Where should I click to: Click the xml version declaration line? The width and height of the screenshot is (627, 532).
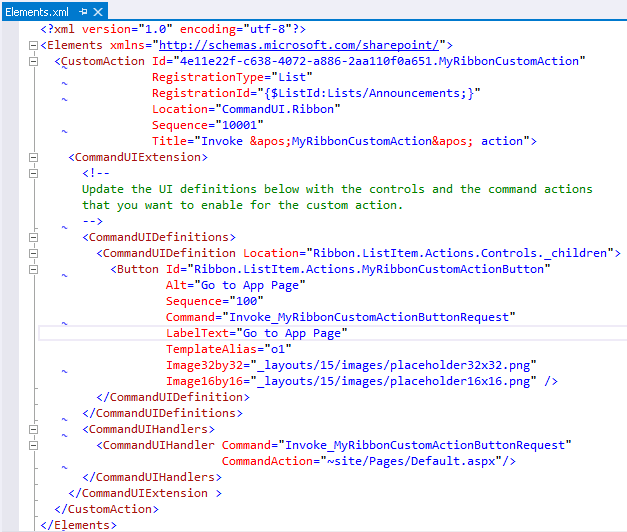click(x=173, y=29)
